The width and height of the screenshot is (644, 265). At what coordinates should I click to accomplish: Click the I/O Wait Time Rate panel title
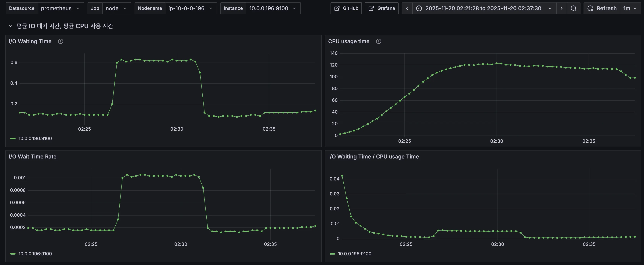(x=32, y=157)
